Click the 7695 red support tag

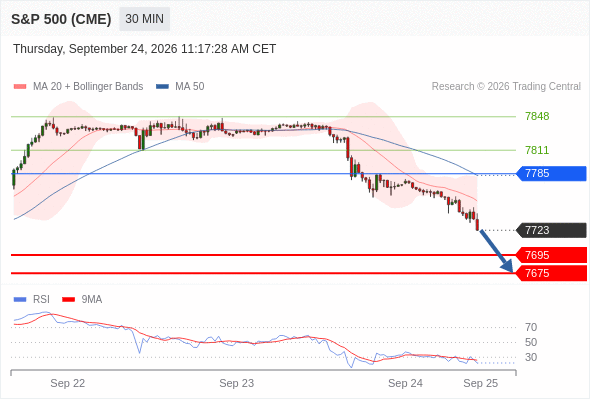(x=551, y=255)
